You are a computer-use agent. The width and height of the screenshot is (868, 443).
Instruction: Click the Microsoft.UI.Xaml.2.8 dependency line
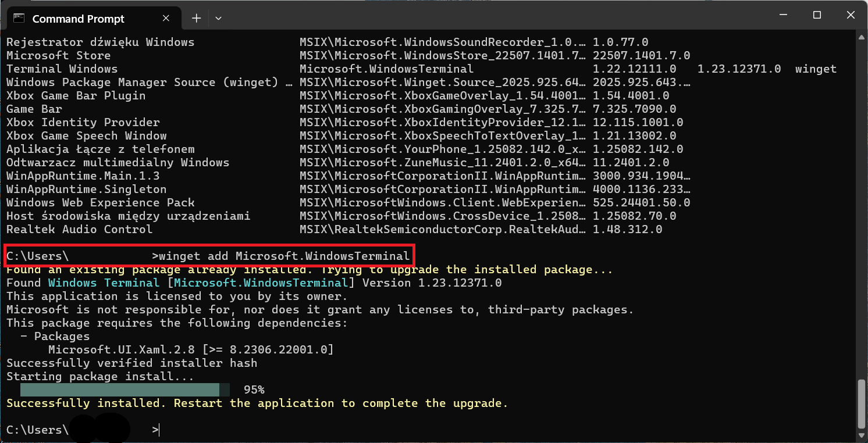(191, 349)
